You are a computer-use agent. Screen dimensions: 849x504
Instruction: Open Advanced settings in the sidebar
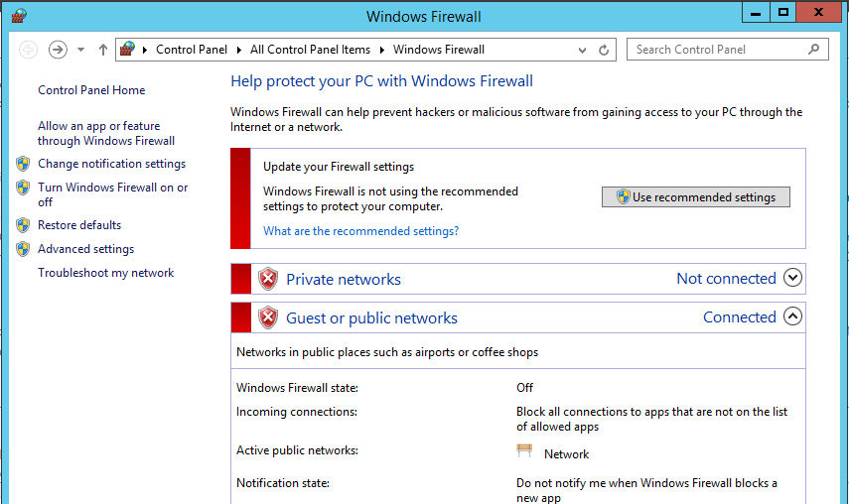pyautogui.click(x=85, y=249)
